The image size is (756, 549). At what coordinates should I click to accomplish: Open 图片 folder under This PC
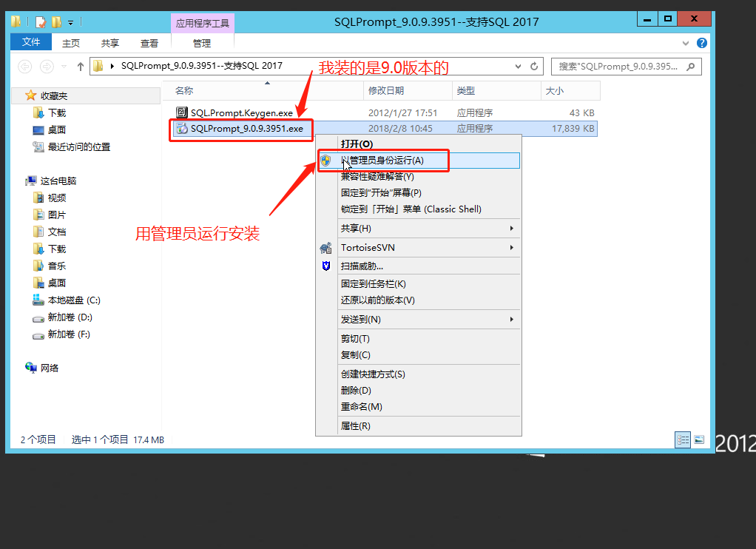(57, 215)
